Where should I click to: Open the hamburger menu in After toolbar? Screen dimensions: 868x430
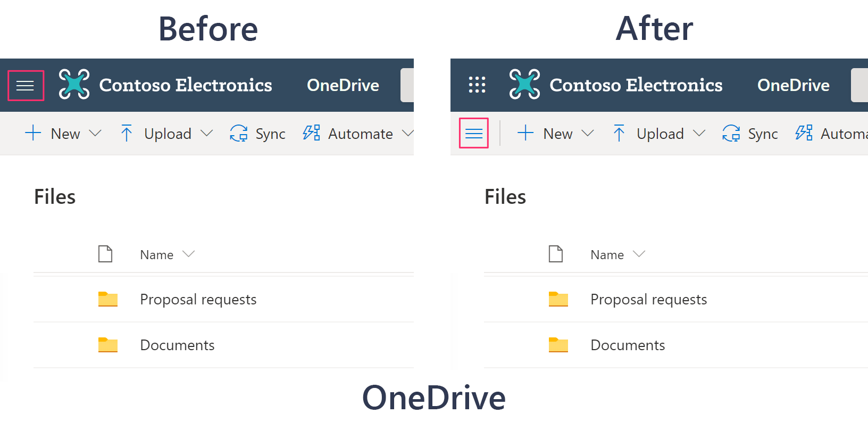[474, 133]
